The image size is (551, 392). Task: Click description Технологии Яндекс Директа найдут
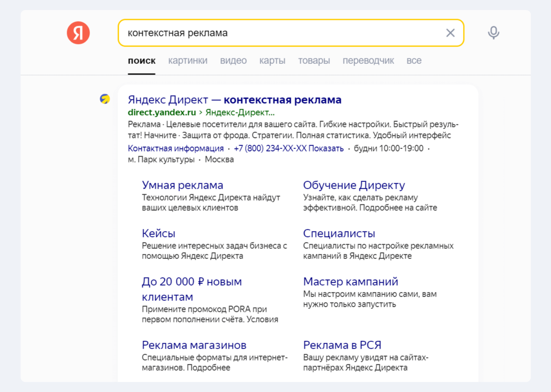211,202
